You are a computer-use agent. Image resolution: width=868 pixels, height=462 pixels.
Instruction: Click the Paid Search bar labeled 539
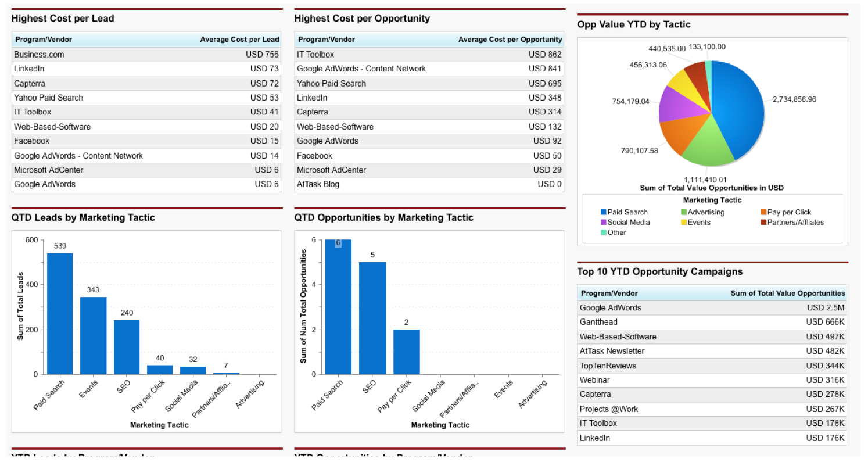click(x=60, y=314)
